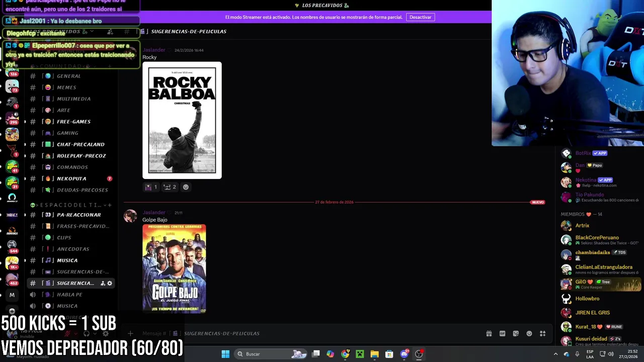This screenshot has width=644, height=362.
Task: Click the invite people icon on selected channel
Action: click(x=103, y=283)
